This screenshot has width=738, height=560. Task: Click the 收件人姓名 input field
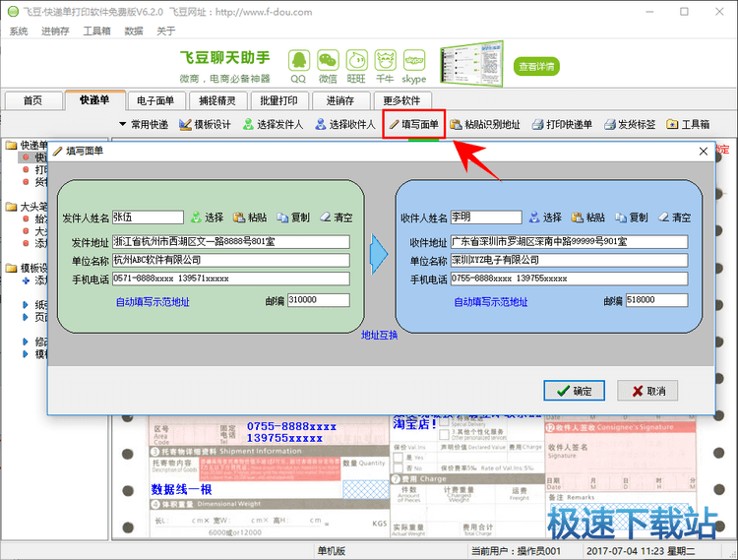[x=486, y=217]
